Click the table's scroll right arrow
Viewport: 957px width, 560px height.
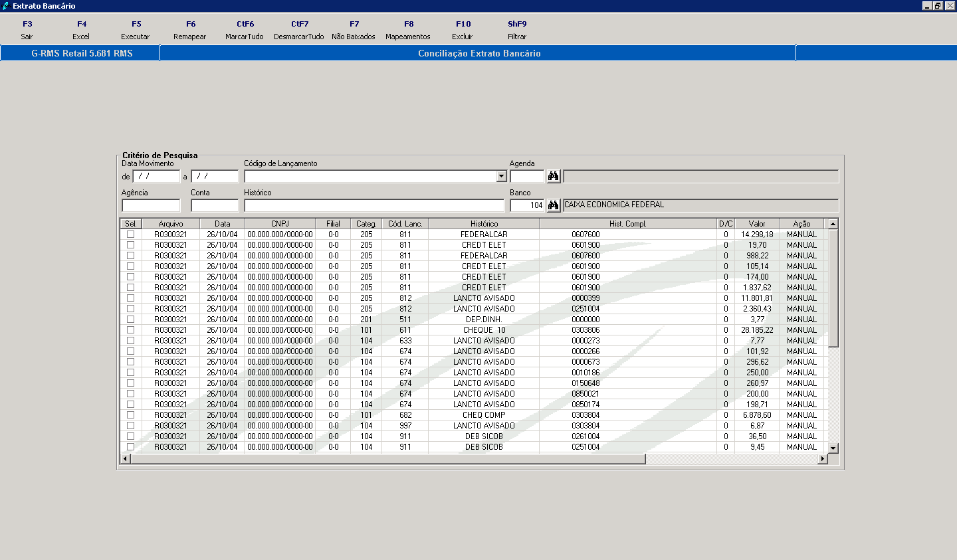pos(822,458)
